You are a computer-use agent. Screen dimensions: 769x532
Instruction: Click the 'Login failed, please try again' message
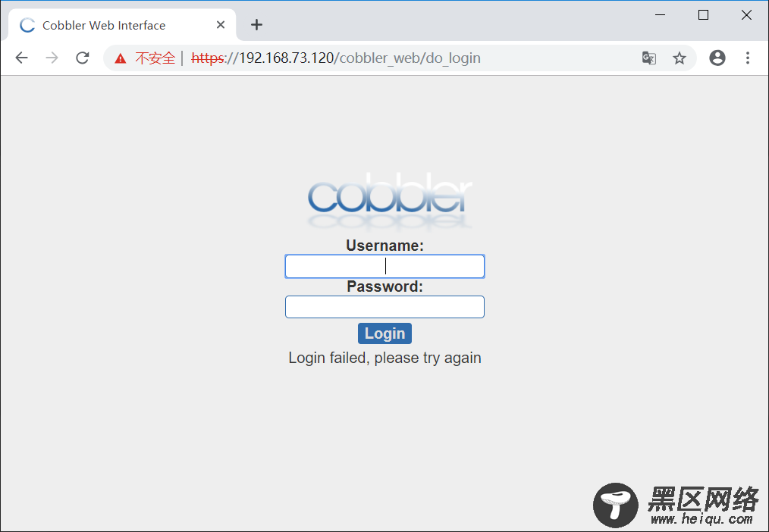click(385, 358)
